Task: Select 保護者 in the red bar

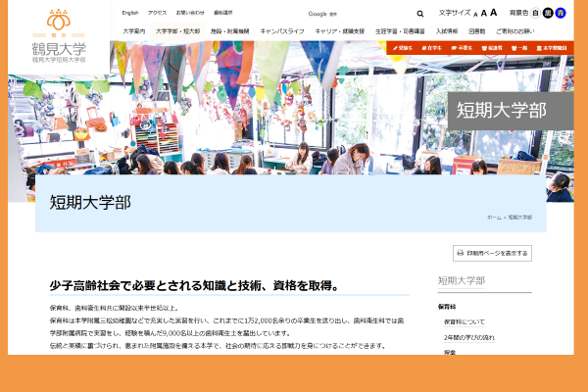Action: point(492,48)
